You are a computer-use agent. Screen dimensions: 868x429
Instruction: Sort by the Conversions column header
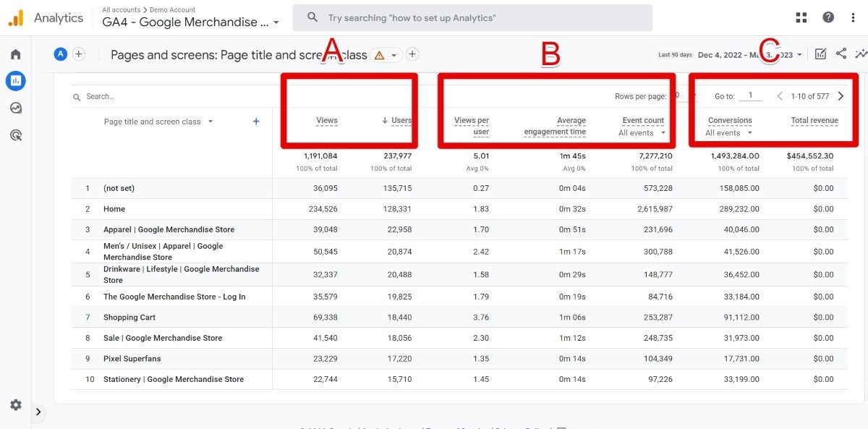[730, 121]
